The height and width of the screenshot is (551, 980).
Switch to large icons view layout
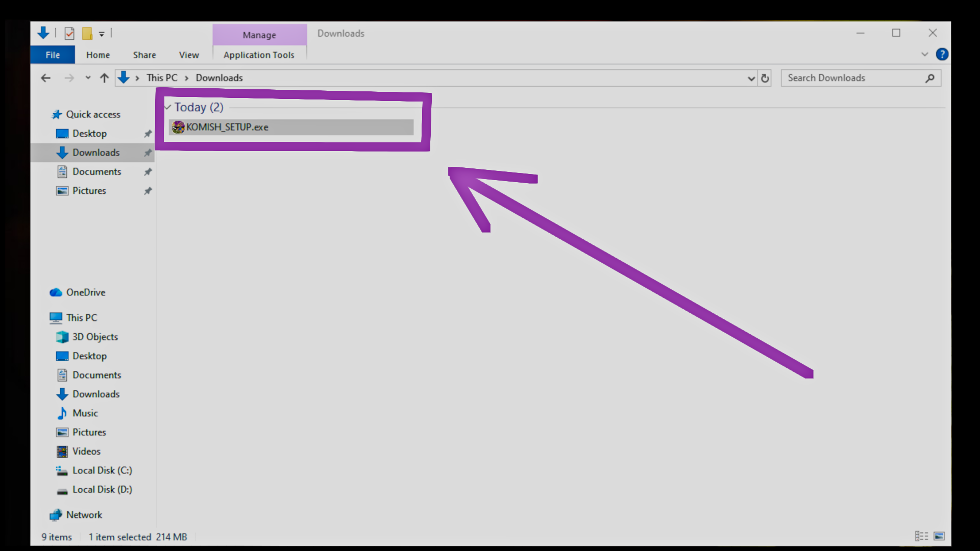(939, 536)
